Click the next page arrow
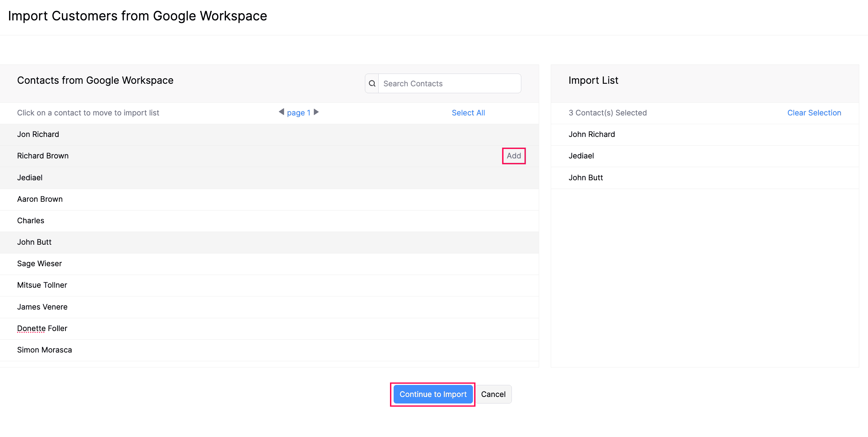868x437 pixels. coord(316,112)
